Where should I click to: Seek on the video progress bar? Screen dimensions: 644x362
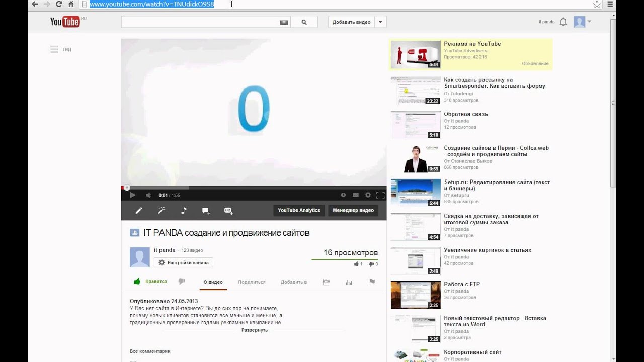pyautogui.click(x=254, y=188)
